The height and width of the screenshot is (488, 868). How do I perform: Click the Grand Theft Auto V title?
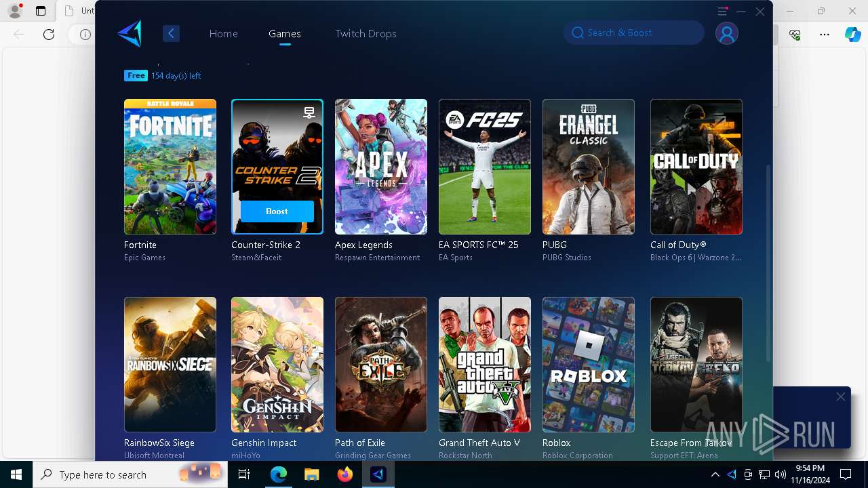(x=479, y=443)
